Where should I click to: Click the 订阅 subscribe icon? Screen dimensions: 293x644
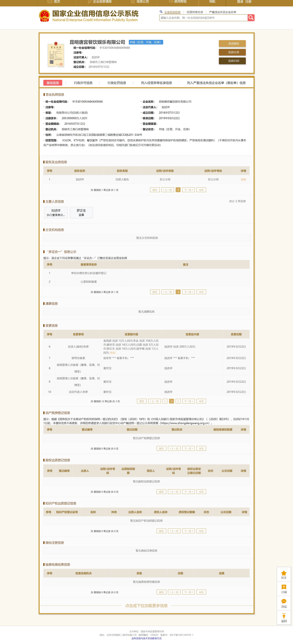click(284, 587)
